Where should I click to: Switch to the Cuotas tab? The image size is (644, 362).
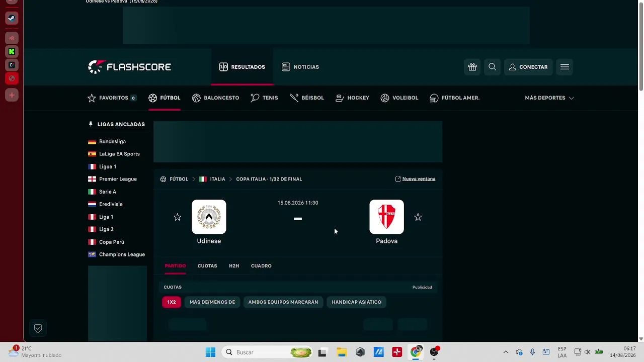click(x=207, y=265)
